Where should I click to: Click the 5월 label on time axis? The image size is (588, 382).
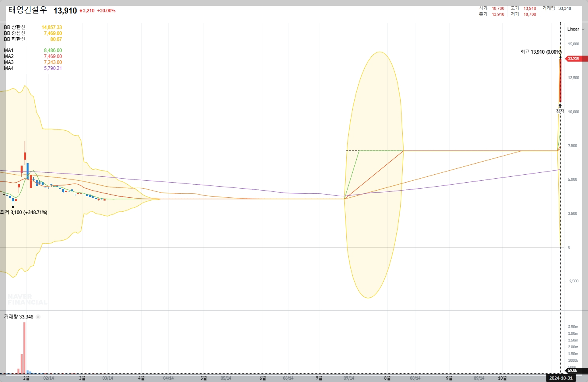tap(204, 378)
